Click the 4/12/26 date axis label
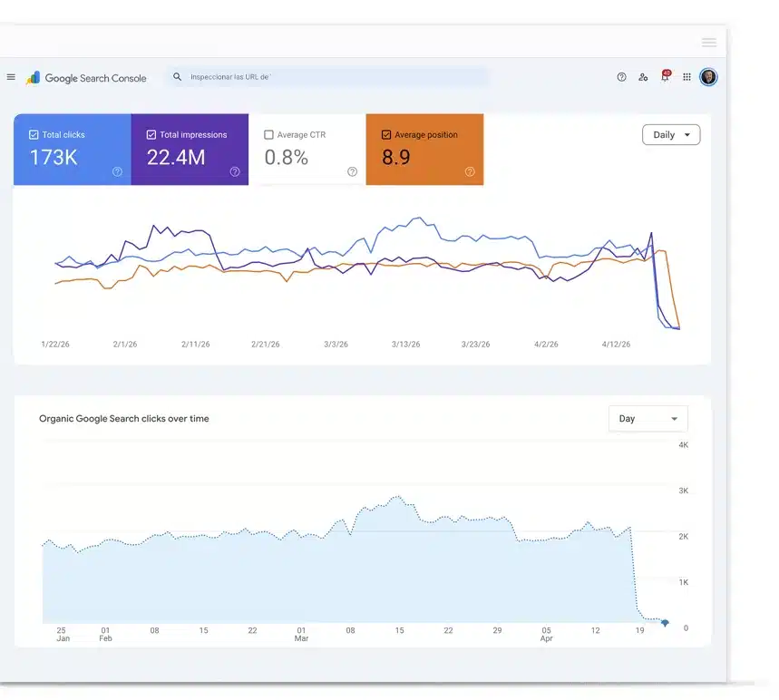779x700 pixels. point(616,345)
